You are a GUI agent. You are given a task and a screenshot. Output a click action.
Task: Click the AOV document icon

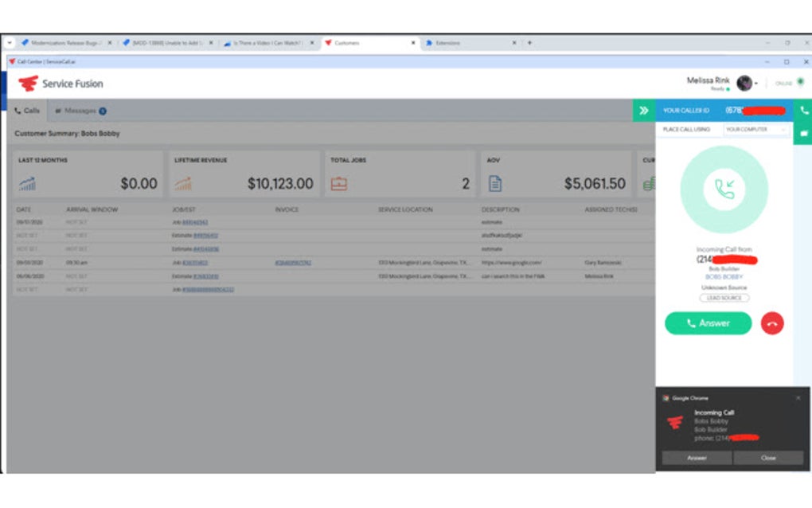click(x=494, y=183)
